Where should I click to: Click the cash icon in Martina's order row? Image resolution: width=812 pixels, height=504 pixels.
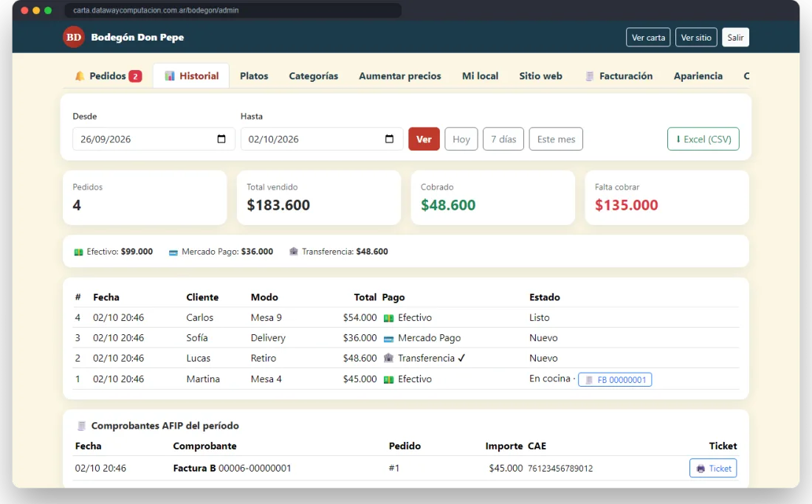(388, 379)
